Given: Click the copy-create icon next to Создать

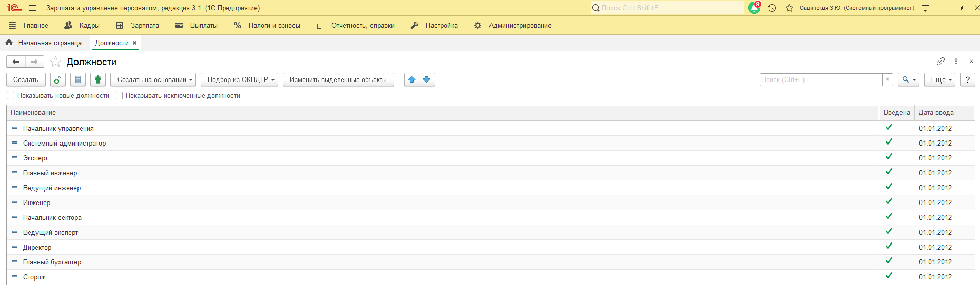Looking at the screenshot, I should pos(57,79).
